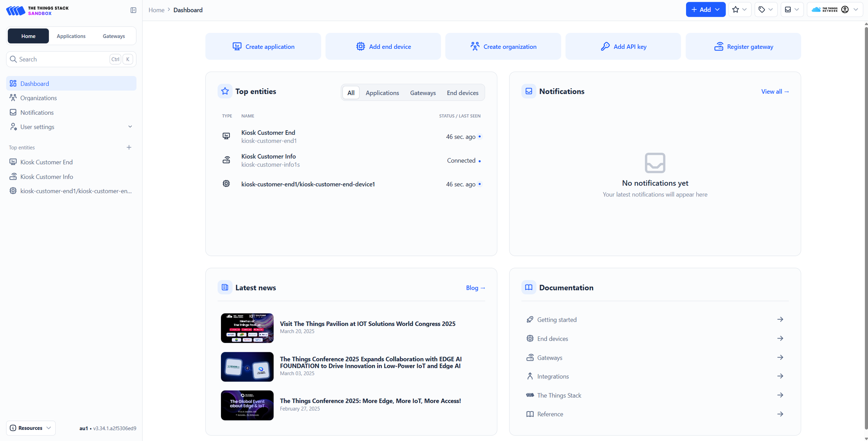Collapse the sidebar with the panel icon

pyautogui.click(x=133, y=10)
